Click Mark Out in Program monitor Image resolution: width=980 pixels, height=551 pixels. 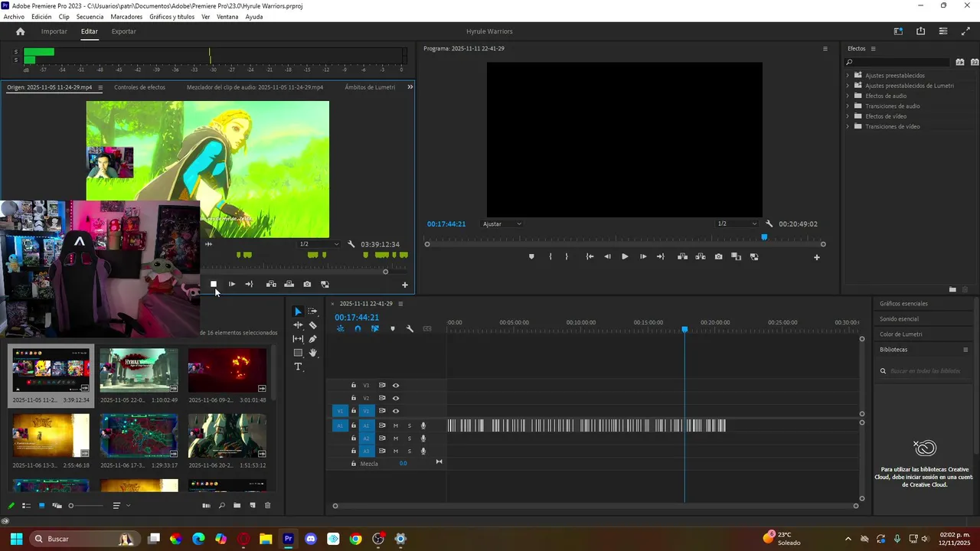567,257
